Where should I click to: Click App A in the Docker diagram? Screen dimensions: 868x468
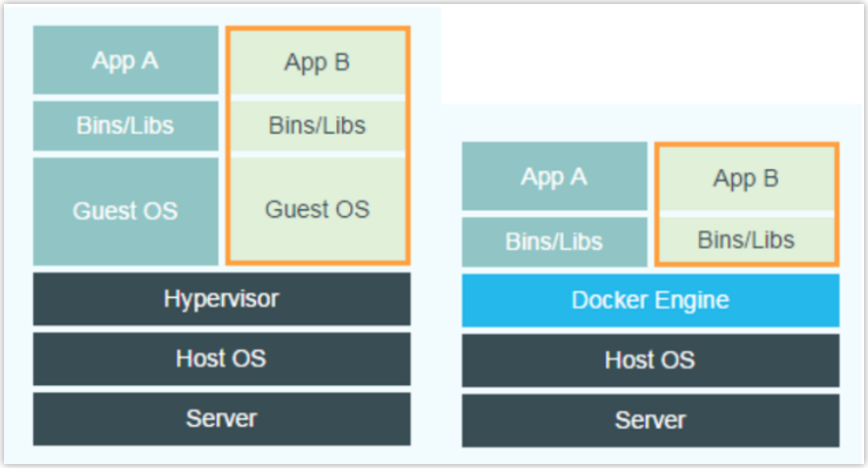554,177
